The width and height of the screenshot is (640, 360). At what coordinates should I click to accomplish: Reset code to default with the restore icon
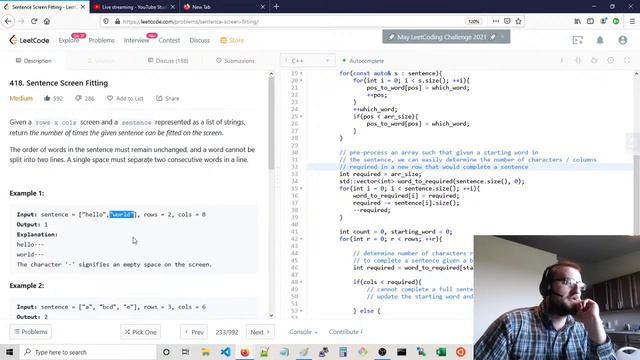click(x=594, y=60)
